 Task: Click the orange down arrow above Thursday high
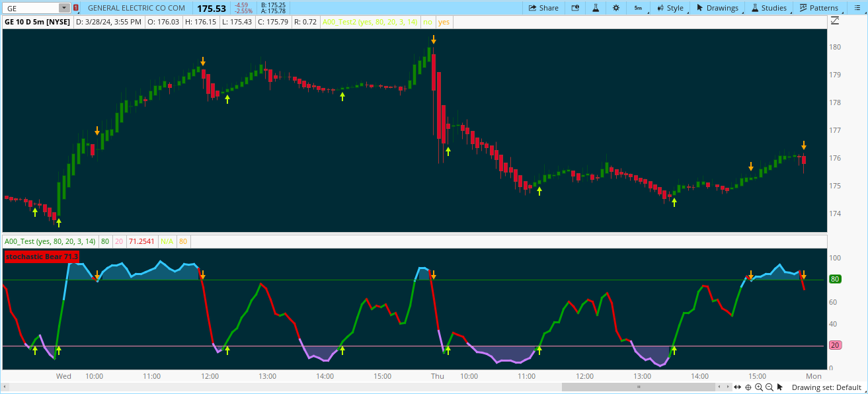tap(434, 40)
